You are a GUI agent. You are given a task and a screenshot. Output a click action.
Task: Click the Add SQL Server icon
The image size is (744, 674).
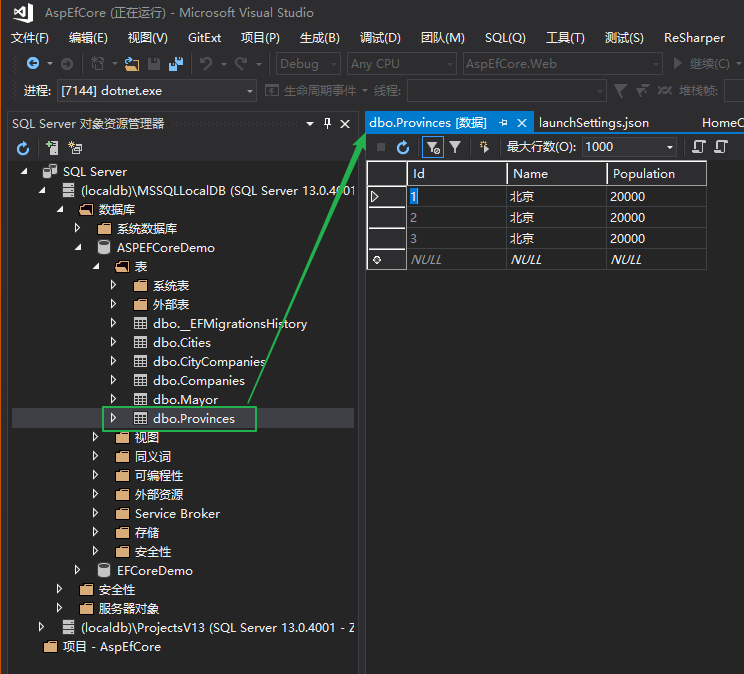[52, 148]
